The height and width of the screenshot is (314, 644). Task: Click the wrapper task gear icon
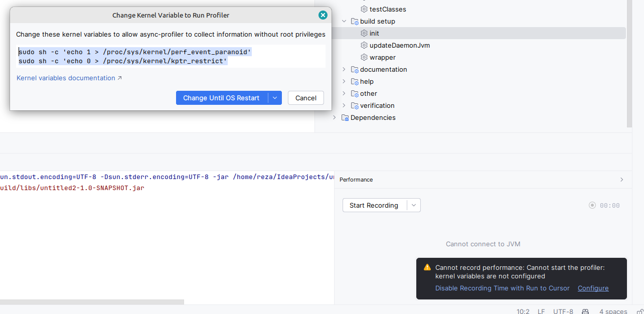[364, 57]
